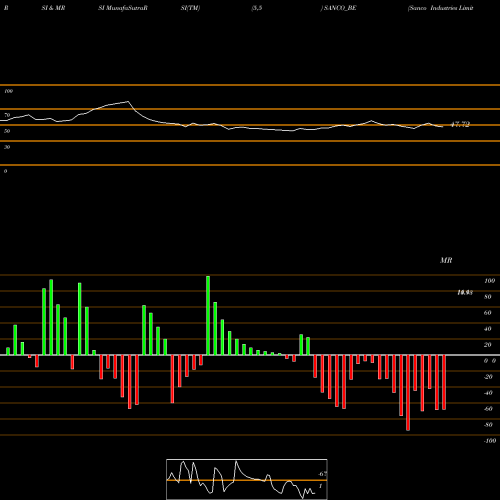The image size is (500, 500).
Task: Select the MR panel title label
Action: click(446, 260)
